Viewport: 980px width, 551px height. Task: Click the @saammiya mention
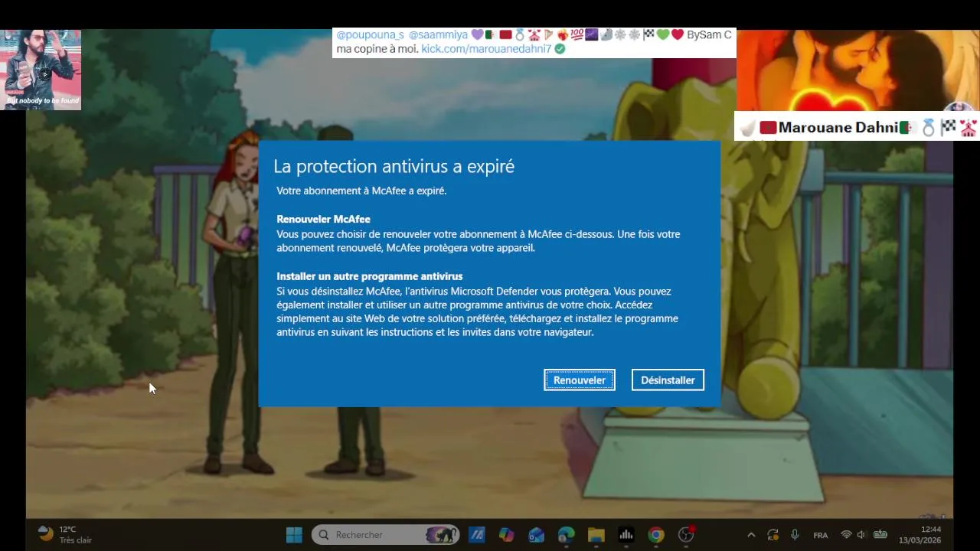(438, 35)
